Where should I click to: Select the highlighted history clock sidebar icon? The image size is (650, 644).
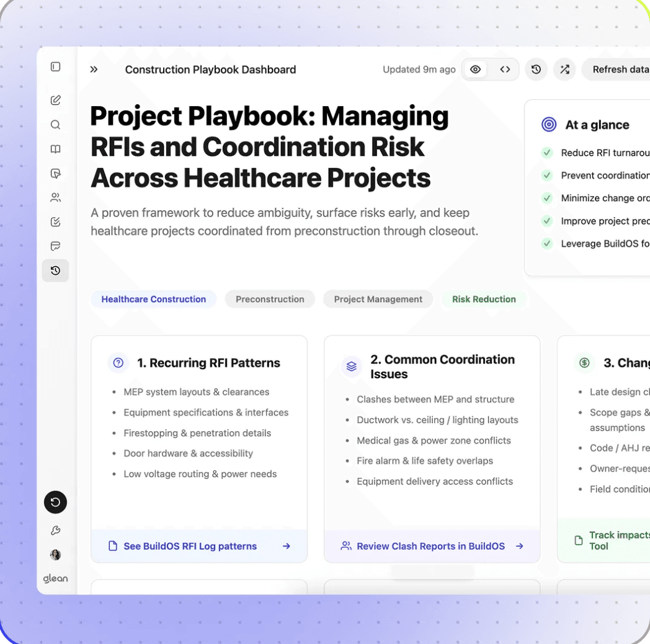[56, 271]
